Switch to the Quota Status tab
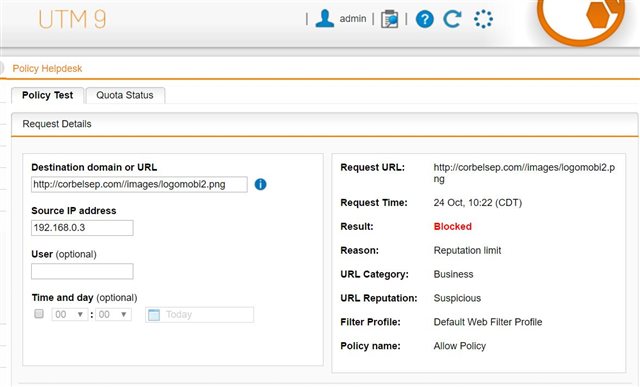Screen dimensions: 640x387 click(125, 95)
